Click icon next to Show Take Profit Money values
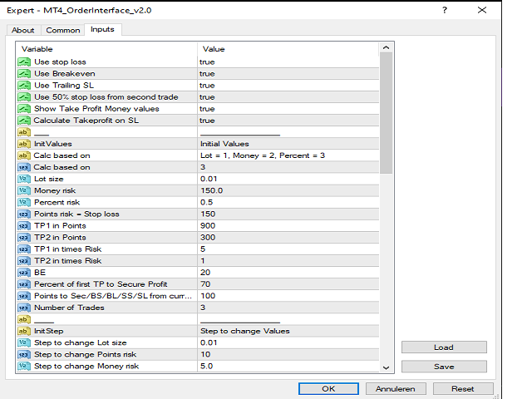Screen dimensions: 532x399 tap(24, 109)
